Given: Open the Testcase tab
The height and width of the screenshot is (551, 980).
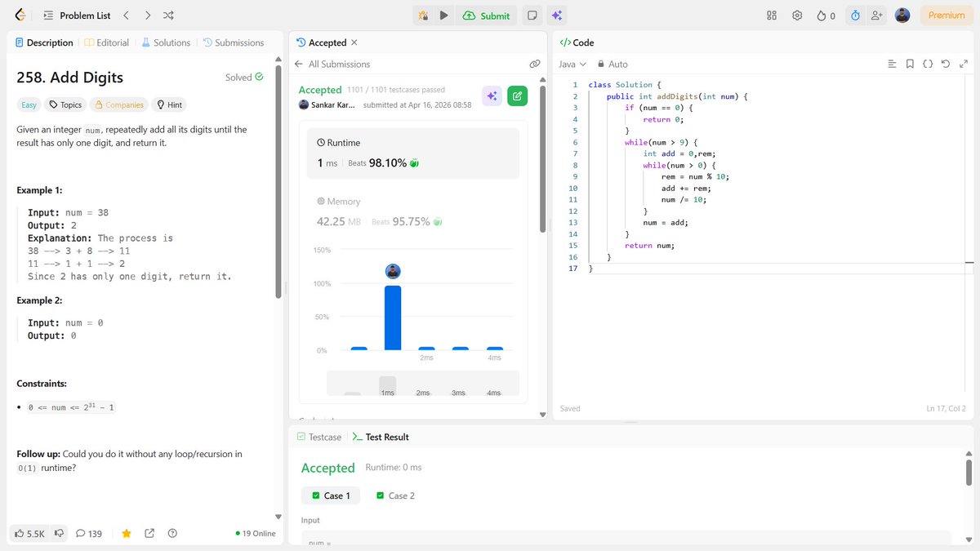Looking at the screenshot, I should tap(318, 437).
